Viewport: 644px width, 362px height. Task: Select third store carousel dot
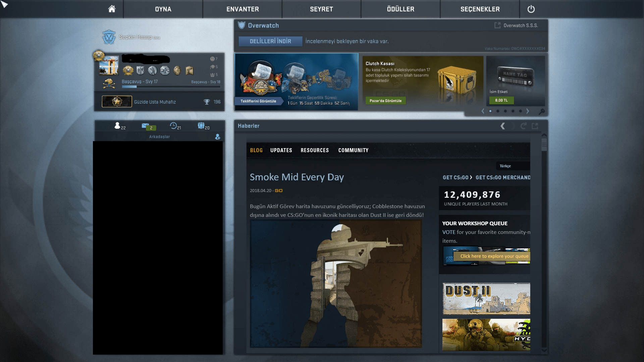(505, 111)
